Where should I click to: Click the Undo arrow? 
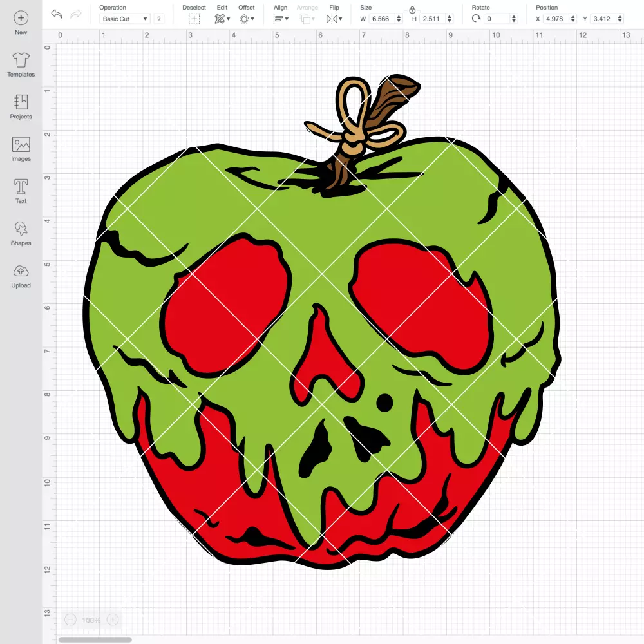[57, 14]
